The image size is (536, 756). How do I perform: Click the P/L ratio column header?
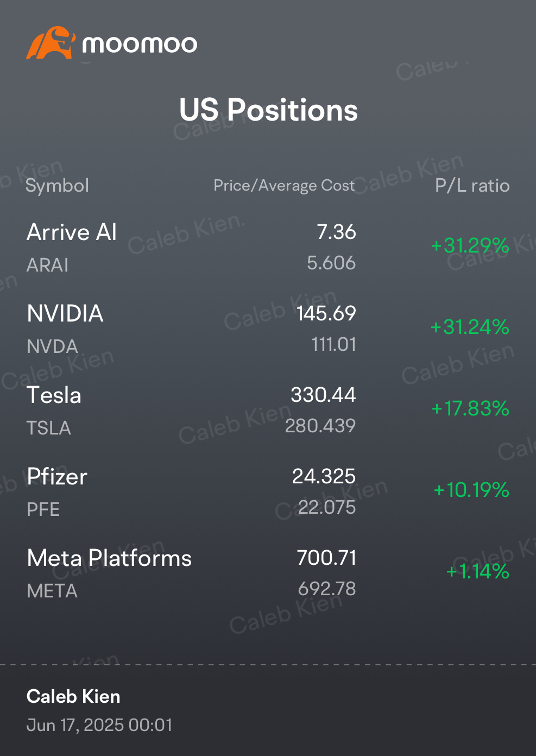click(x=472, y=186)
